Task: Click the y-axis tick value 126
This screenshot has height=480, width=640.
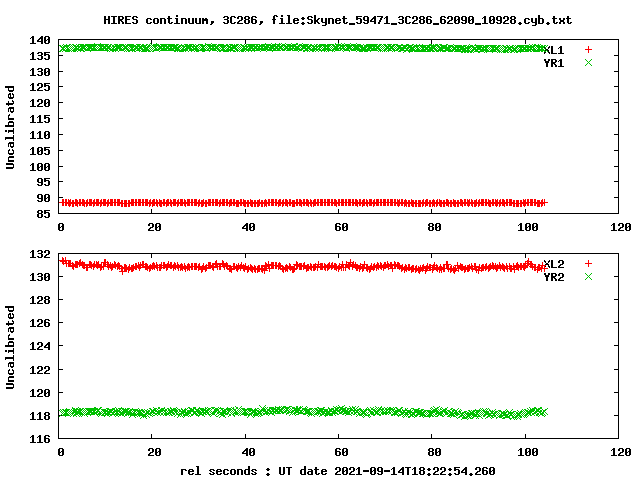Action: [40, 323]
